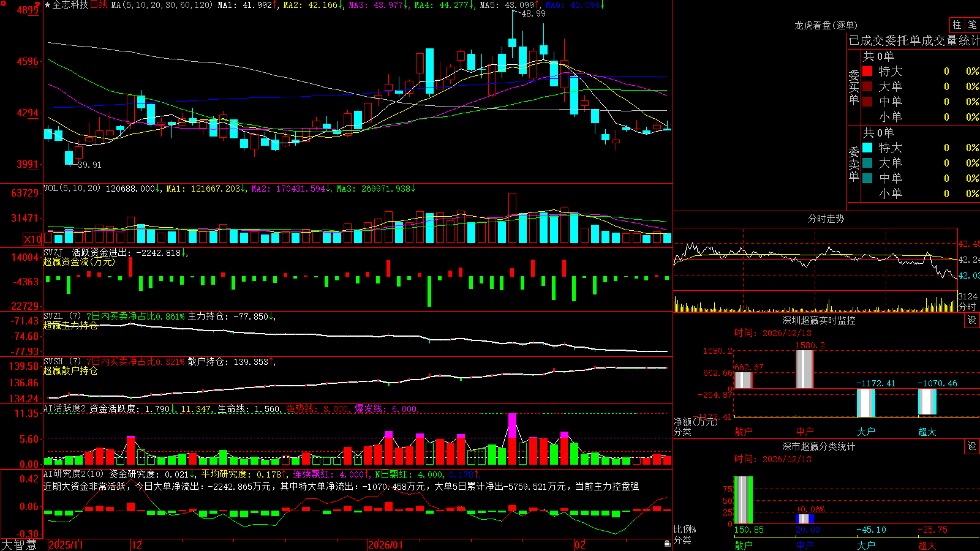Click the 2026/01 date marker on time axis
The height and width of the screenshot is (551, 980).
pyautogui.click(x=386, y=545)
